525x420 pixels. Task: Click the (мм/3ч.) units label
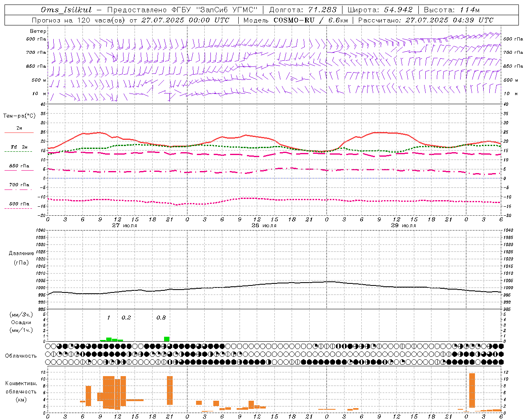click(x=21, y=315)
